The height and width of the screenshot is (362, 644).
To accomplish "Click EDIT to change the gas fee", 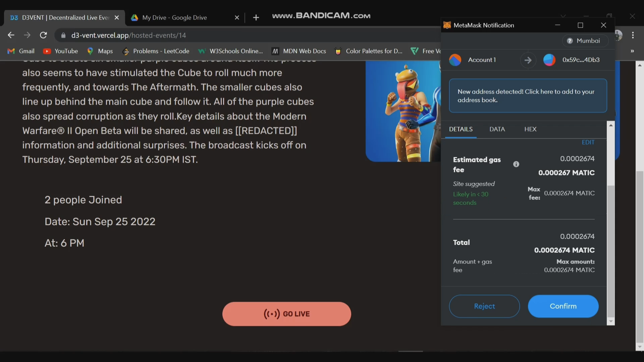I will pyautogui.click(x=588, y=142).
